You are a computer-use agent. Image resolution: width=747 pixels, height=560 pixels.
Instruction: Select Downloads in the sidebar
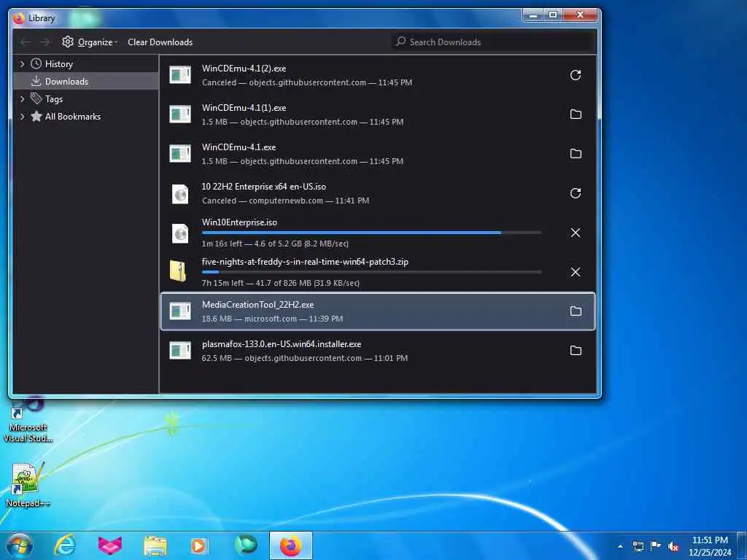(x=66, y=82)
